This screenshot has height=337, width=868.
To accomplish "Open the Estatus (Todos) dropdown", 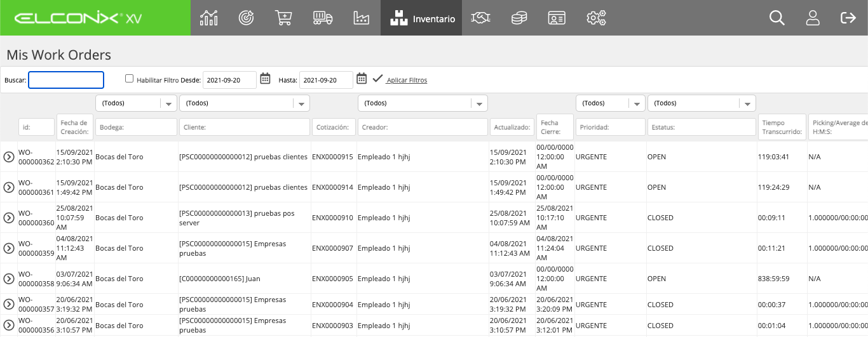I will coord(702,103).
